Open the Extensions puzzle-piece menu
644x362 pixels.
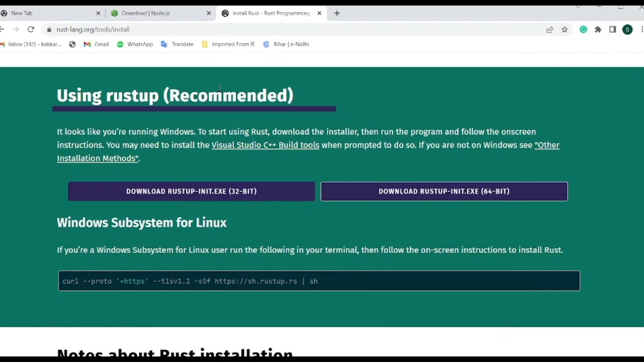click(598, 30)
